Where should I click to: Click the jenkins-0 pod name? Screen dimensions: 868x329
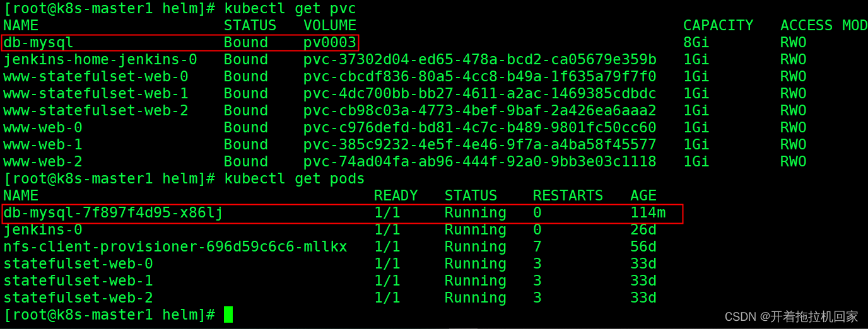click(x=43, y=230)
